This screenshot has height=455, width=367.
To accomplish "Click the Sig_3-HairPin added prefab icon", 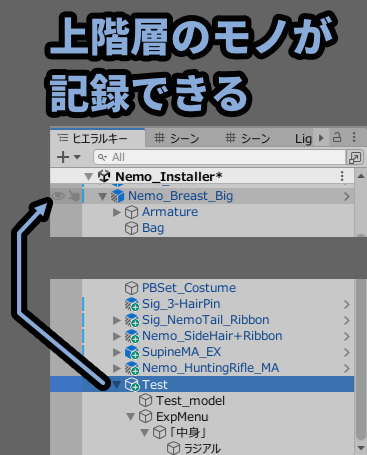I will coord(132,304).
